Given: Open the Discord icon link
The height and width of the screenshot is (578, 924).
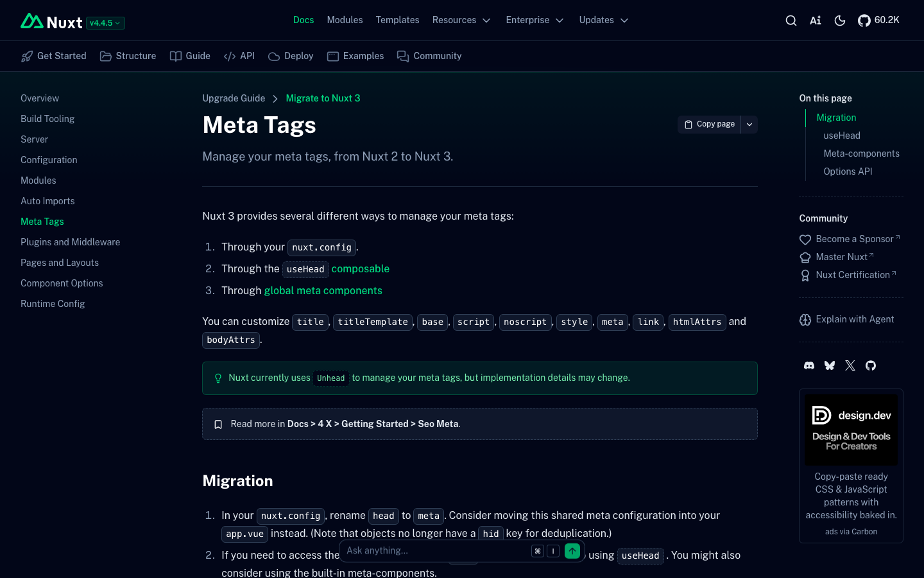Looking at the screenshot, I should point(809,365).
